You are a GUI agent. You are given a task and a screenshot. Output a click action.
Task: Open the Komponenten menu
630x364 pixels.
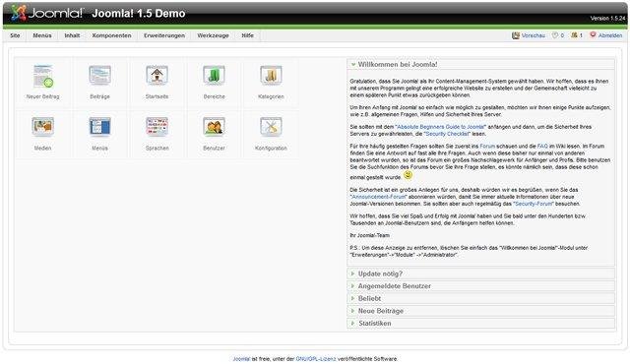tap(111, 35)
